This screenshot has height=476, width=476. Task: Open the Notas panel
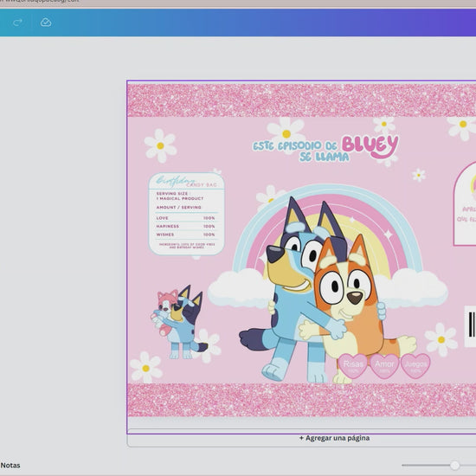point(10,466)
